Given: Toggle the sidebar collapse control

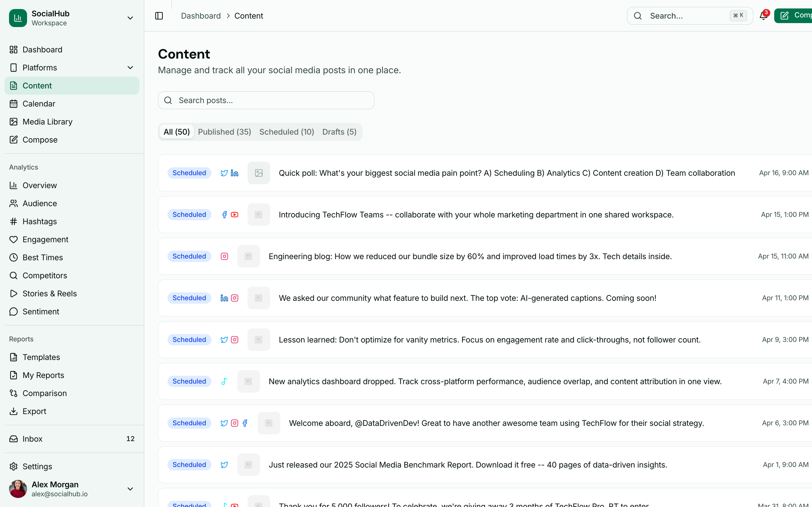Looking at the screenshot, I should pos(159,15).
